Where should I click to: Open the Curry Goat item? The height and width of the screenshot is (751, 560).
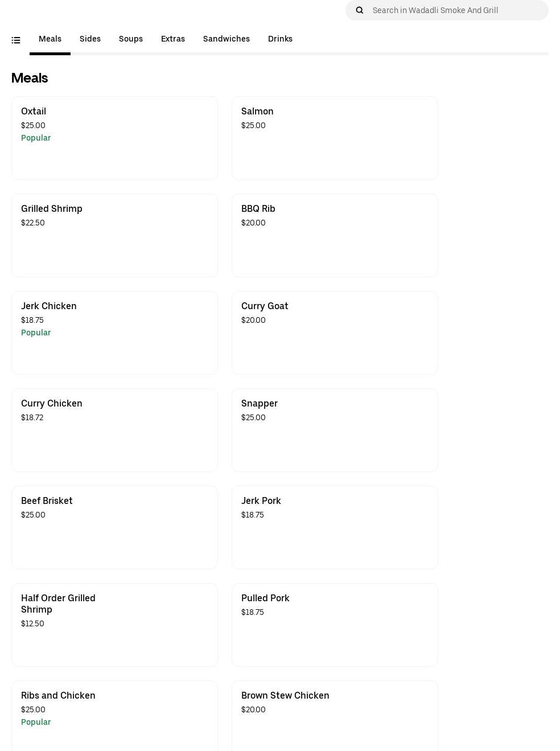(x=335, y=333)
